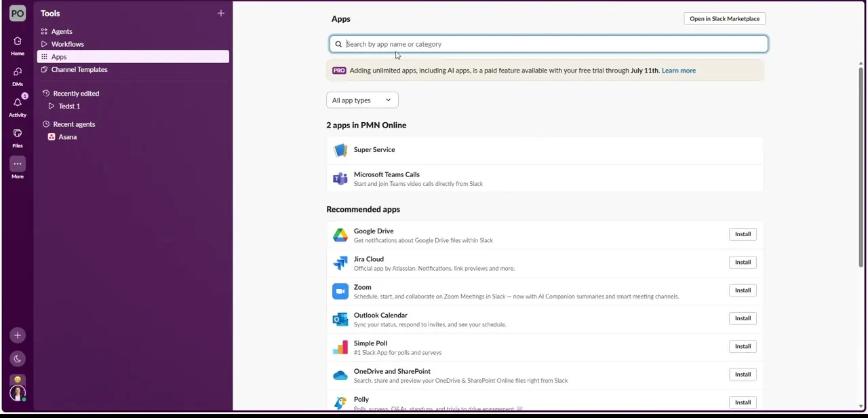Install Zoom
Image resolution: width=868 pixels, height=418 pixels.
743,290
